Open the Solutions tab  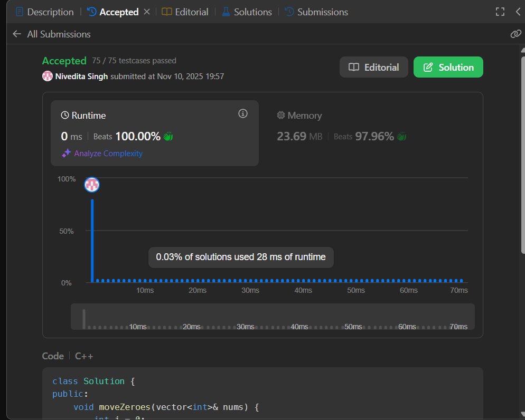[247, 12]
